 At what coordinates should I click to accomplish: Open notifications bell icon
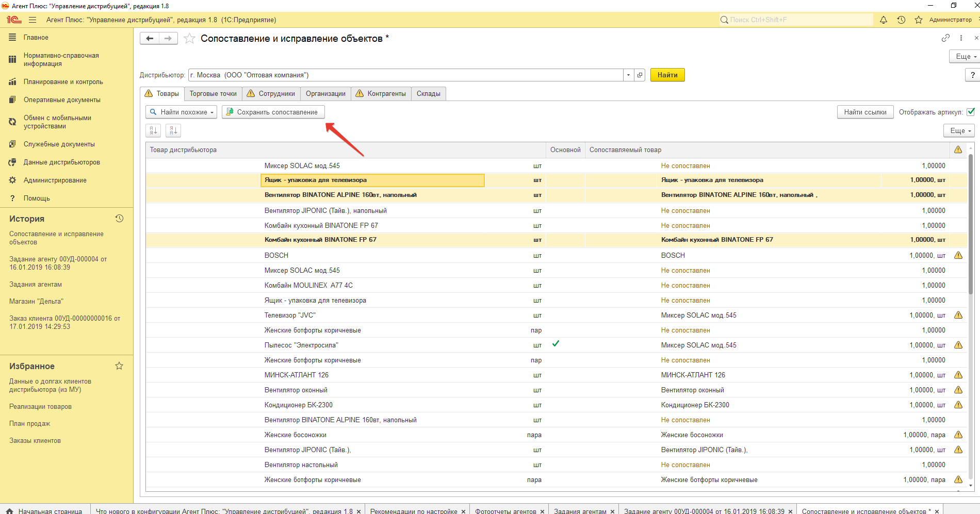click(884, 20)
